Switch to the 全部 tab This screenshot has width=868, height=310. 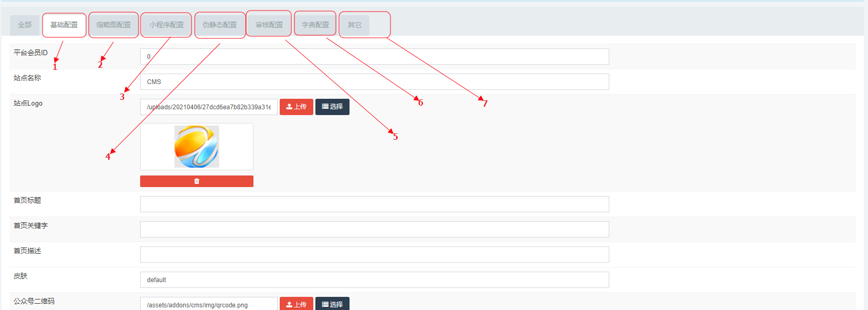point(25,25)
